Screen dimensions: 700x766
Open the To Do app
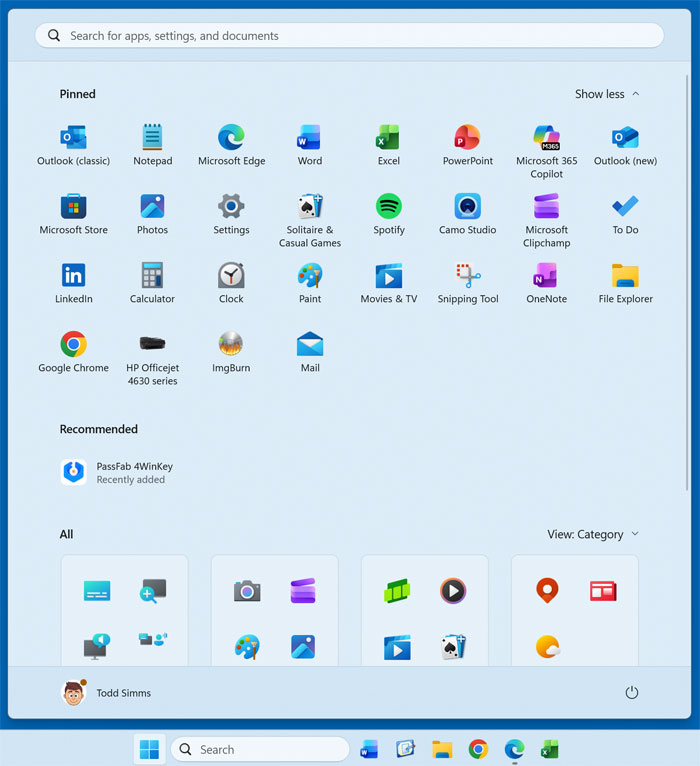click(x=625, y=214)
